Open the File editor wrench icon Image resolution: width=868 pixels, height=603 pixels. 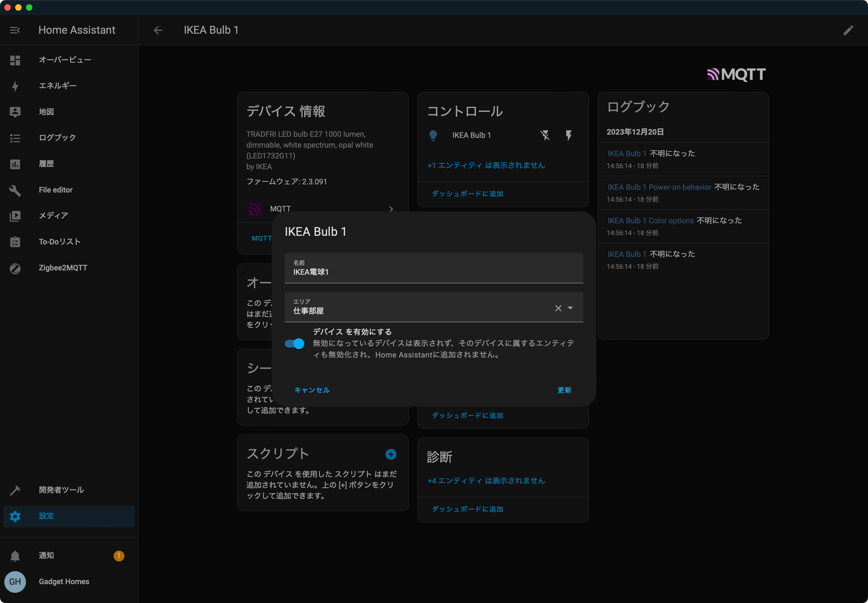coord(15,190)
